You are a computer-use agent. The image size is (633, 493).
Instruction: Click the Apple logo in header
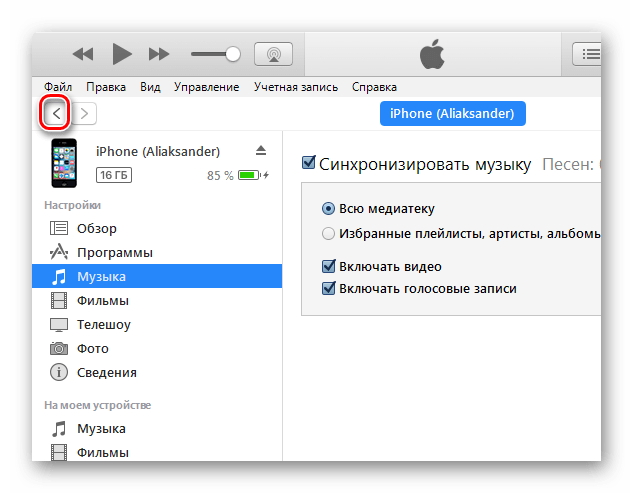click(432, 54)
